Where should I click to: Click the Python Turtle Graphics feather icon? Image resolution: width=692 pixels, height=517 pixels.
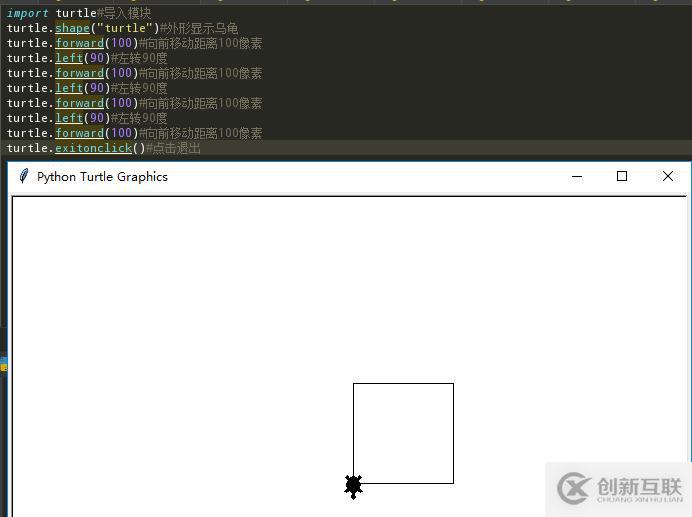pos(24,176)
